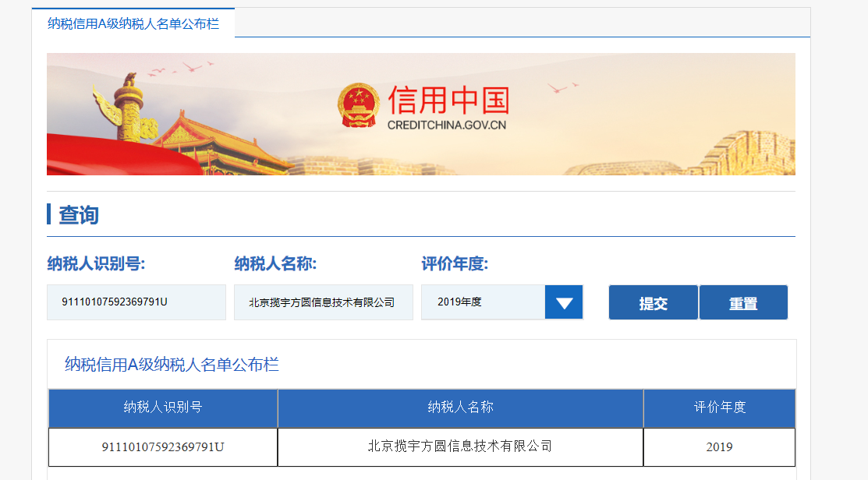Click the 评价年度: label

pos(455,264)
